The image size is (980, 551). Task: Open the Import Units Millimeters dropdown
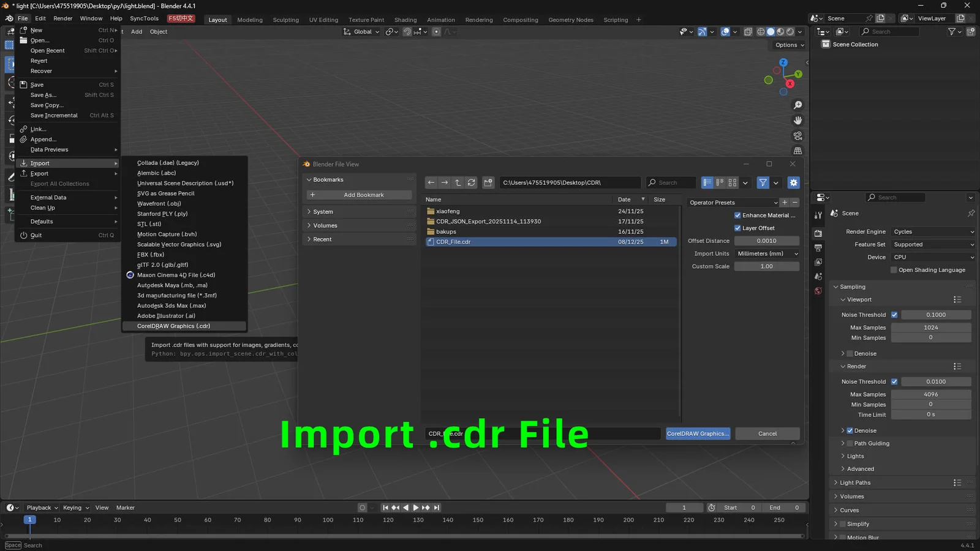[x=766, y=253]
